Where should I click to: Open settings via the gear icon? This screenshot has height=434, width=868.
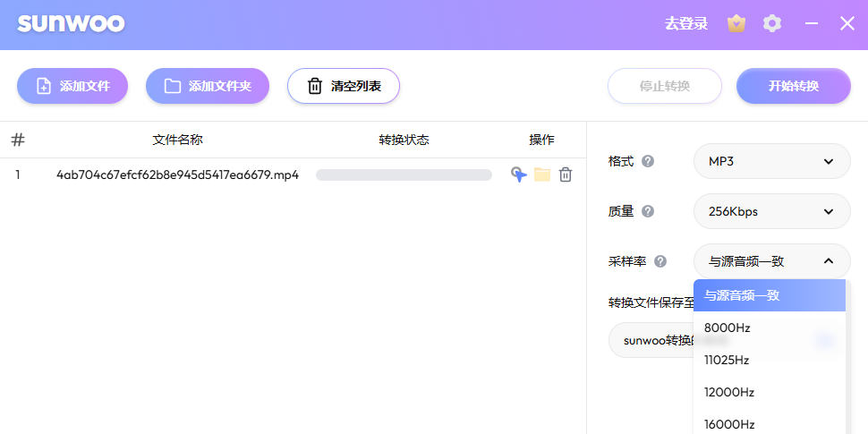(772, 24)
